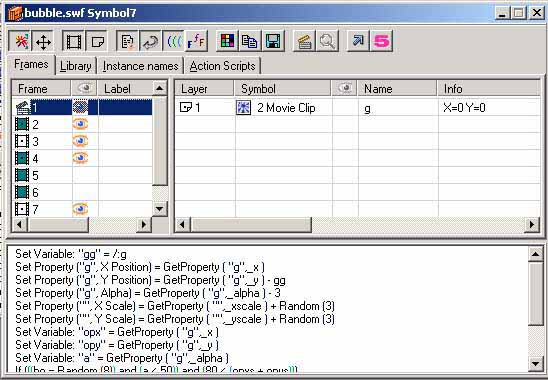The image size is (548, 380).
Task: Switch to the Library tab
Action: (x=75, y=66)
